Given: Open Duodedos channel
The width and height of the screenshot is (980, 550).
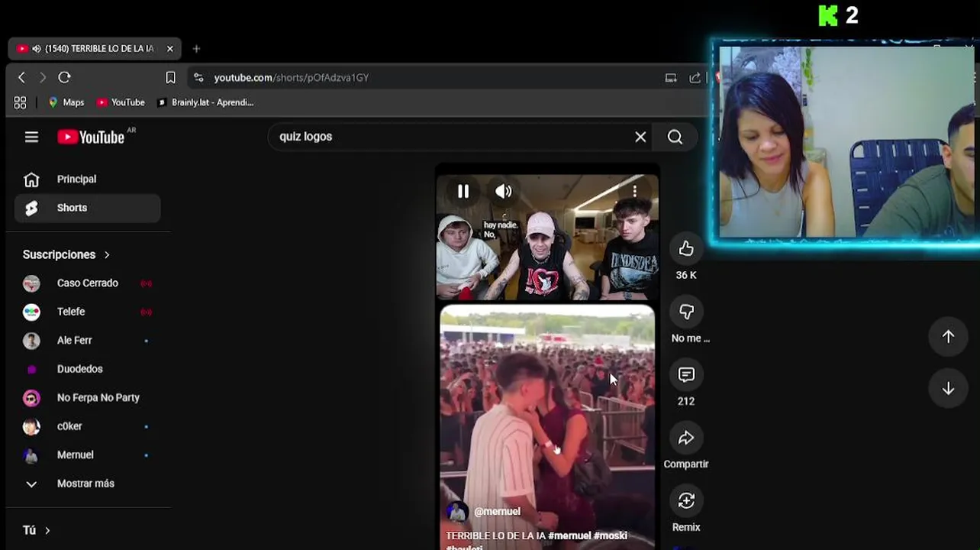Looking at the screenshot, I should click(x=88, y=369).
